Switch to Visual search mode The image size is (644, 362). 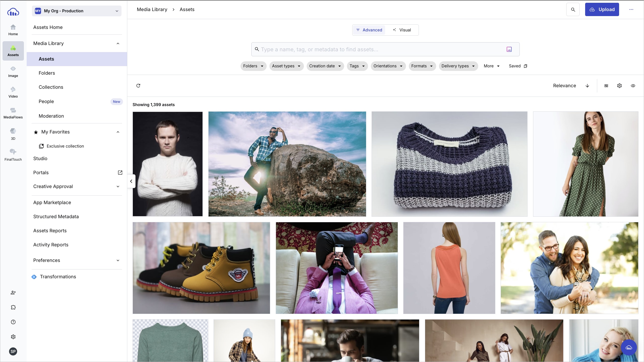pyautogui.click(x=402, y=30)
